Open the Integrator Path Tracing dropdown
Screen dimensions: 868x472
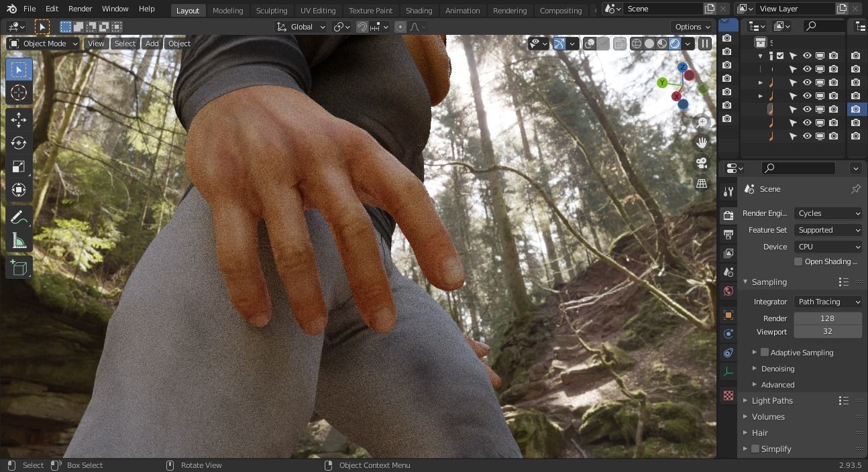tap(828, 302)
